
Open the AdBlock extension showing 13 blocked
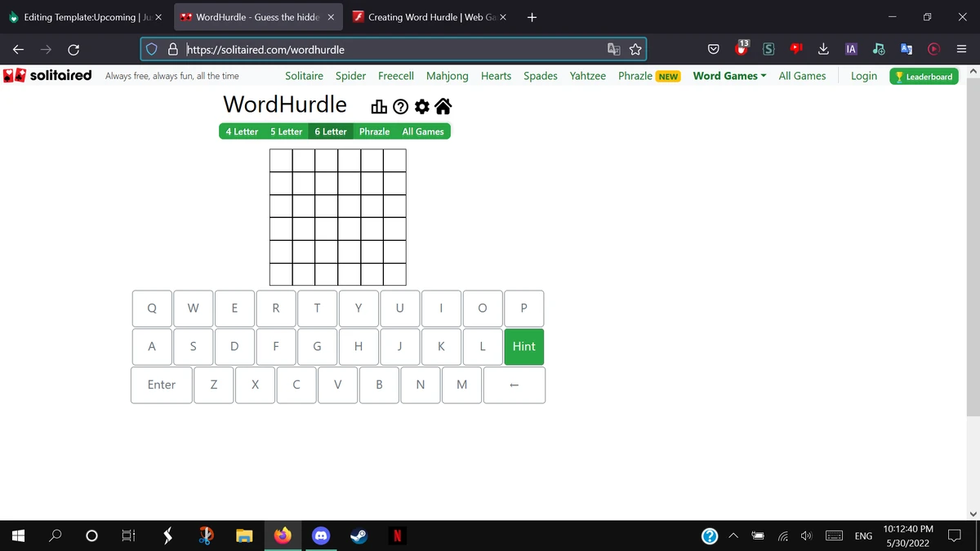pyautogui.click(x=741, y=49)
